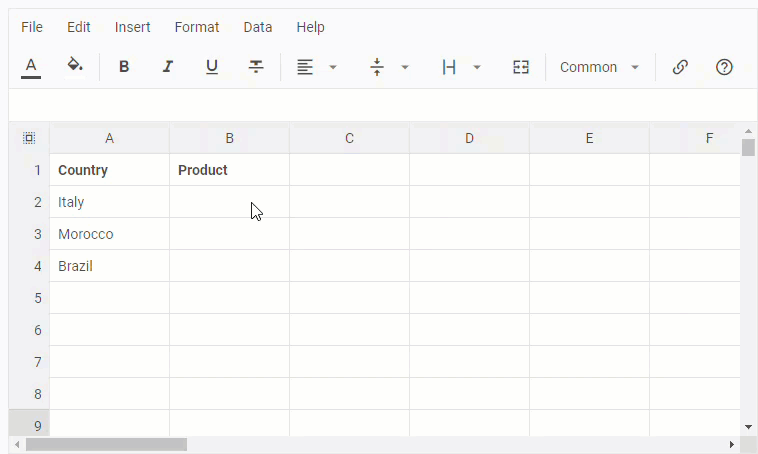Select row 5 header
The width and height of the screenshot is (758, 454).
point(29,297)
